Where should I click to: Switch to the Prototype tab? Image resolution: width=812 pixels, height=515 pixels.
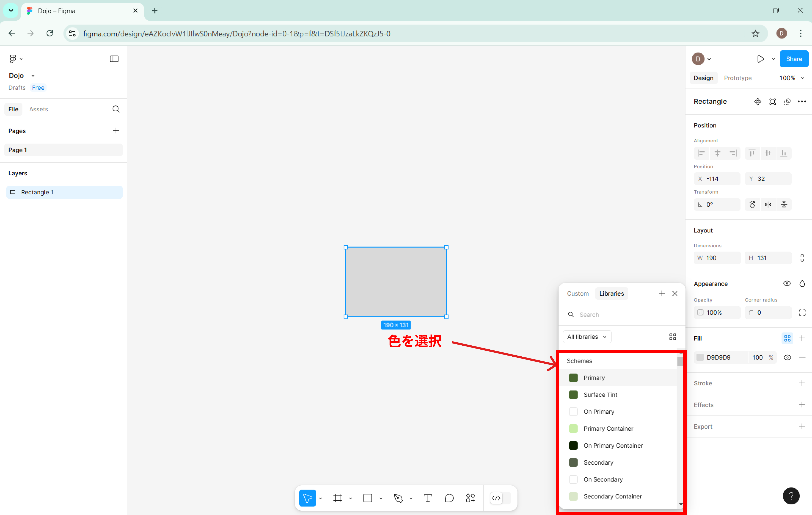[738, 78]
